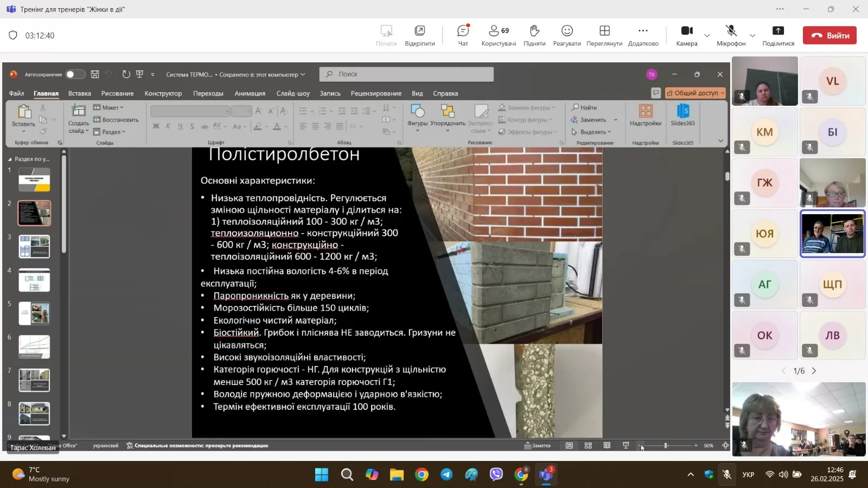Viewport: 868px width, 488px height.
Task: Leave the meeting with Вийти button
Action: [829, 35]
